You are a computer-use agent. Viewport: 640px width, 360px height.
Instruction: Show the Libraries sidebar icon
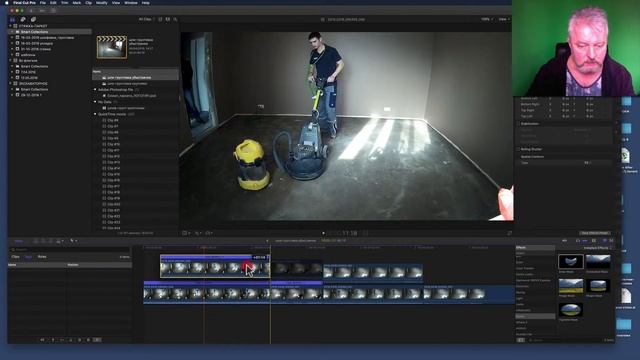(13, 19)
